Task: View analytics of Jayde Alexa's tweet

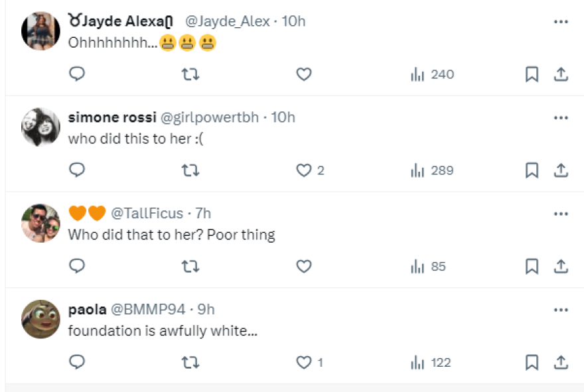Action: click(x=432, y=74)
